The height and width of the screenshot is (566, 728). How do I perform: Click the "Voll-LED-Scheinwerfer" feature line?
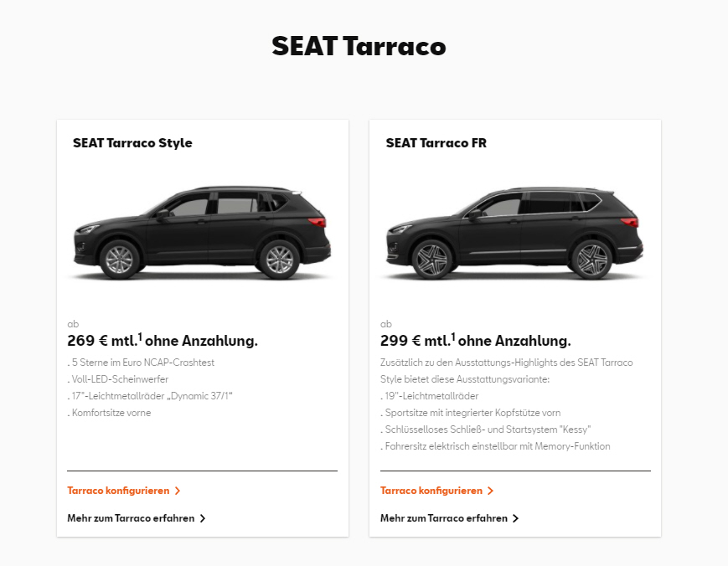[118, 379]
